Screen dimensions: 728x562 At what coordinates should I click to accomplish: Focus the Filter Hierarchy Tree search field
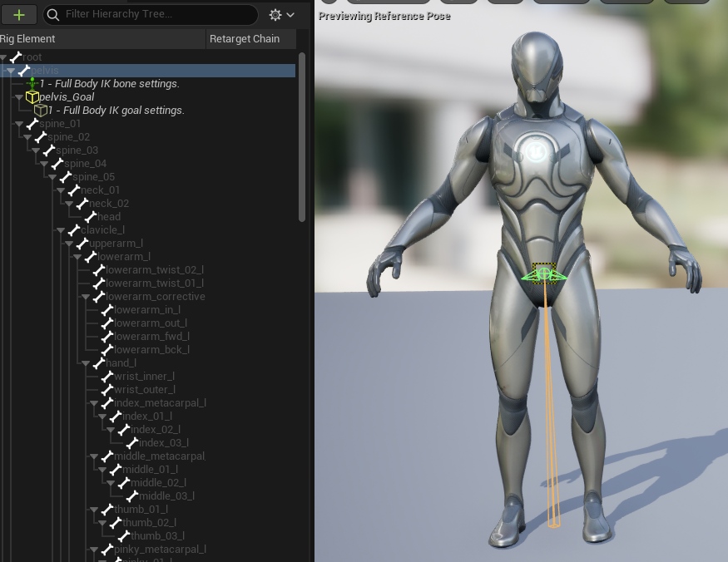tap(151, 14)
